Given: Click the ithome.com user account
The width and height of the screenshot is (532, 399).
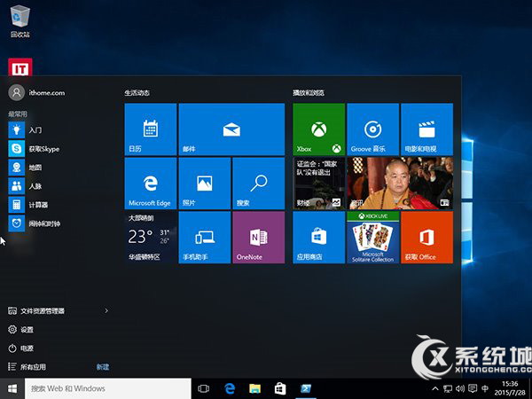Looking at the screenshot, I should click(x=36, y=92).
